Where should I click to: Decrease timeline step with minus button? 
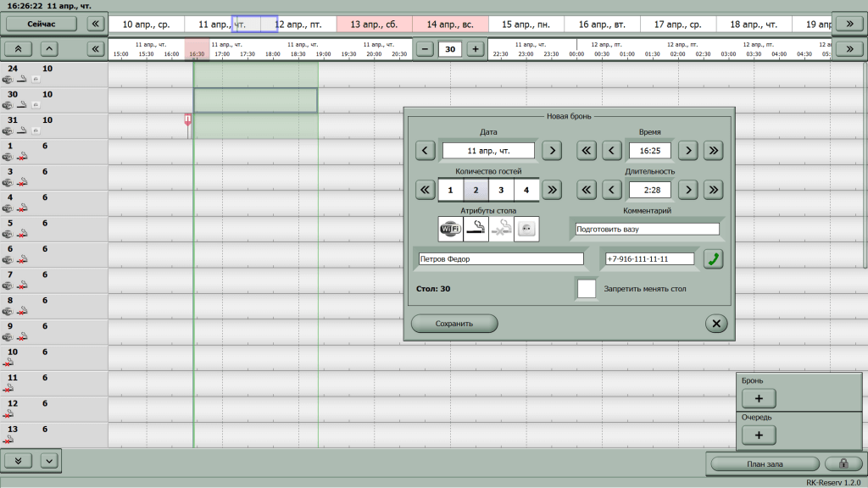tap(425, 49)
